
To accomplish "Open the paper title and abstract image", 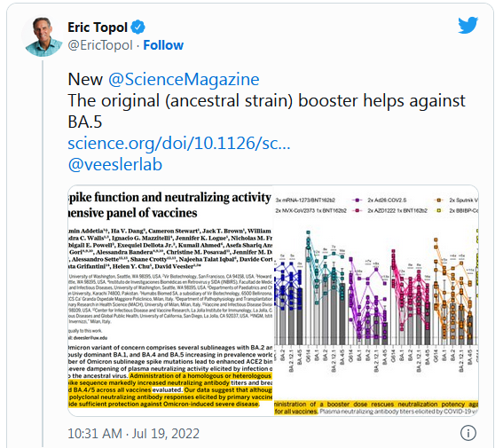I will [x=170, y=301].
